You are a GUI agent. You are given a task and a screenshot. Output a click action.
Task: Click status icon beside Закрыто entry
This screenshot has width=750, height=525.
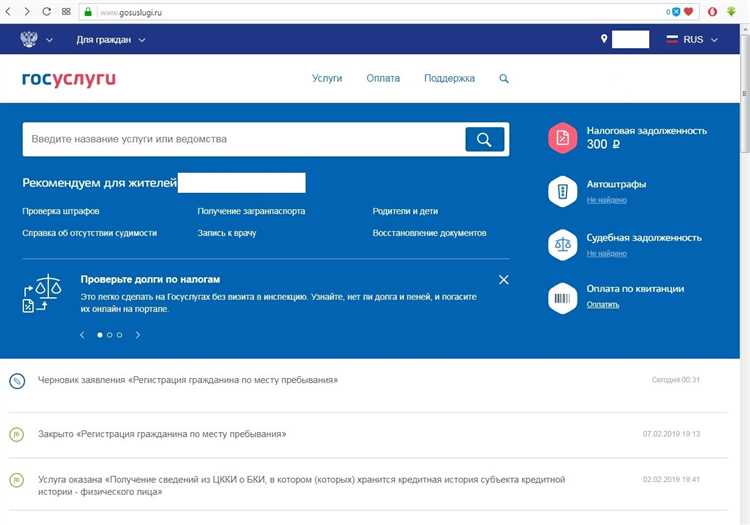(17, 434)
